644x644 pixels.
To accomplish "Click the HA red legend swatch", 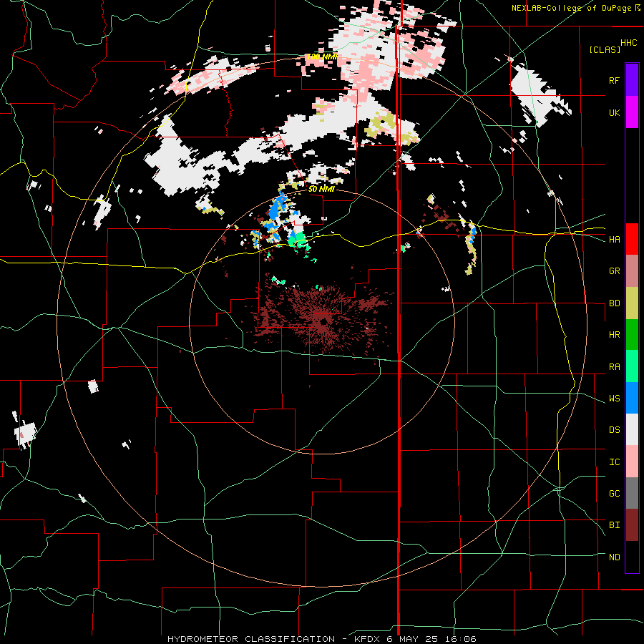I will click(632, 239).
